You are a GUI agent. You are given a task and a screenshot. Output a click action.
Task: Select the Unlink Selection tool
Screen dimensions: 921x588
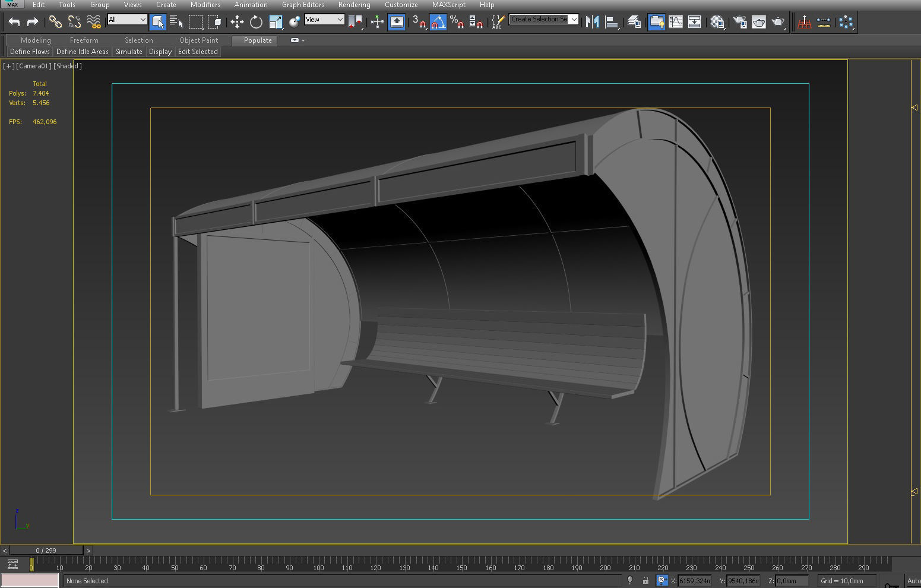74,22
